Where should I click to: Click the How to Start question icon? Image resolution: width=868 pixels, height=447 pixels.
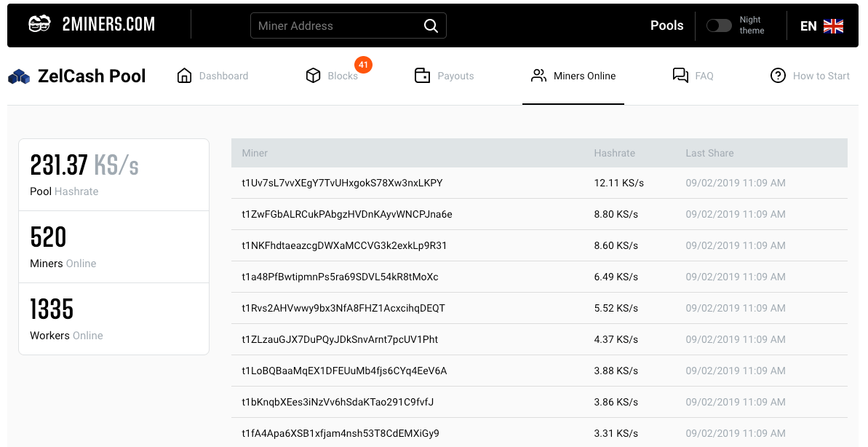[x=778, y=76]
